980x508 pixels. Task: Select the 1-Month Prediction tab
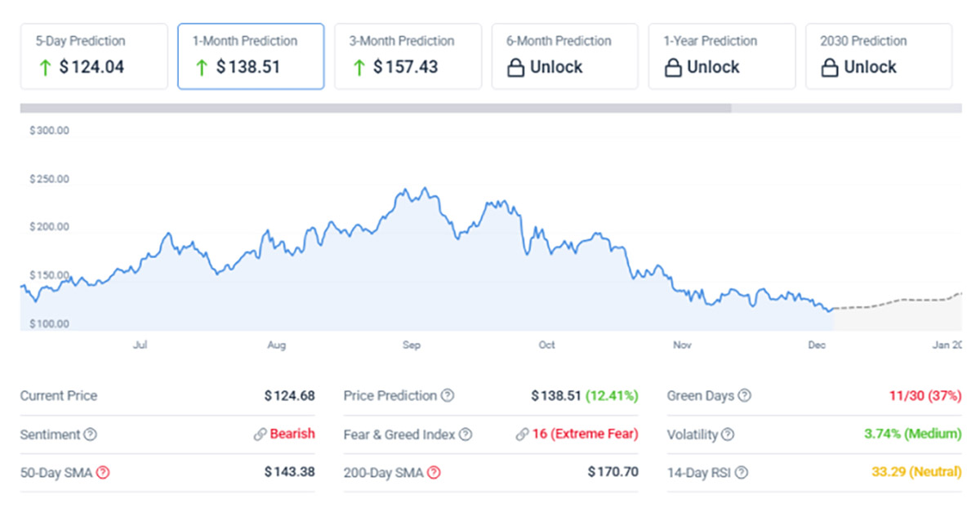pyautogui.click(x=251, y=56)
